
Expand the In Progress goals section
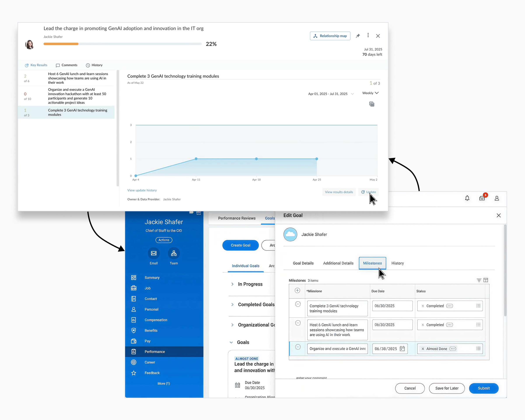(x=232, y=284)
